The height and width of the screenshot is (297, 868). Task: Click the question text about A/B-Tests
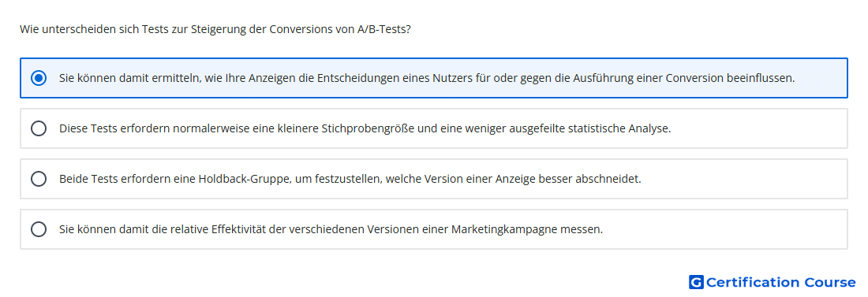[215, 29]
